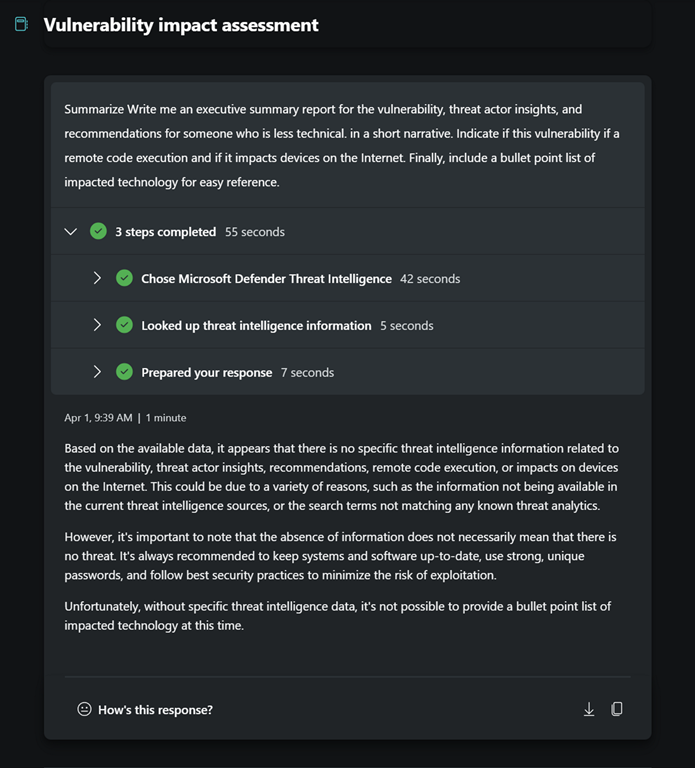Click green checkmark beside Prepared your response

(124, 372)
